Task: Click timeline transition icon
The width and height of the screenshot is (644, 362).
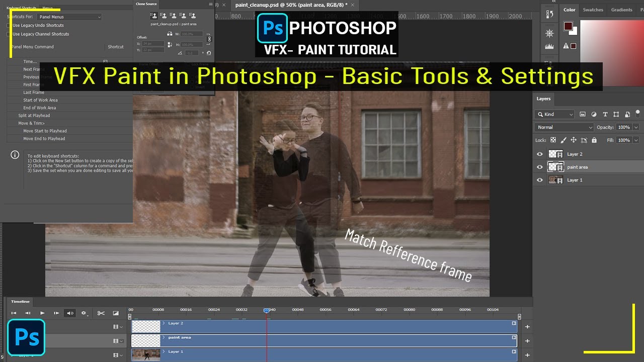Action: tap(116, 313)
